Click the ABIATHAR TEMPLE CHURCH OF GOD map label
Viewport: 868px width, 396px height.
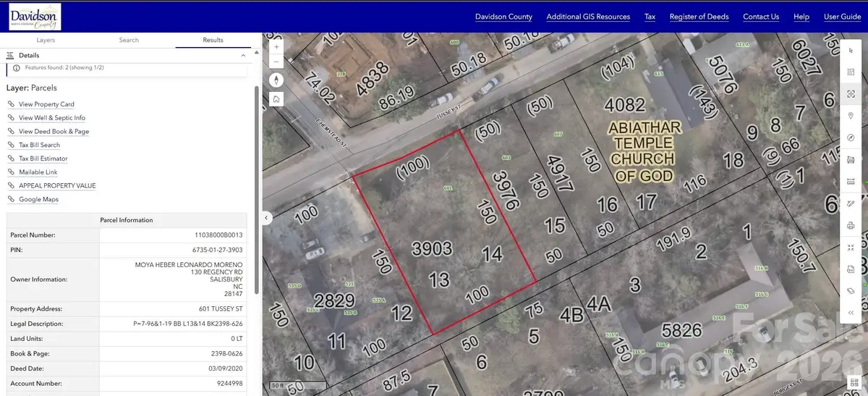[x=644, y=151]
